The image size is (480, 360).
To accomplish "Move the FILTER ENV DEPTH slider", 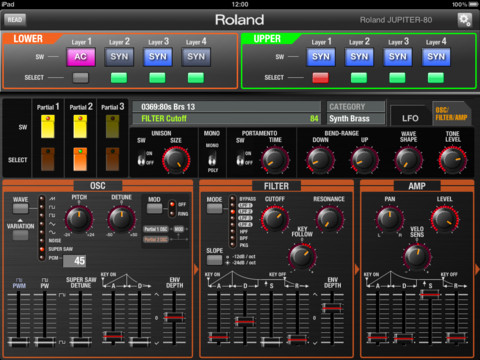I will pos(332,308).
